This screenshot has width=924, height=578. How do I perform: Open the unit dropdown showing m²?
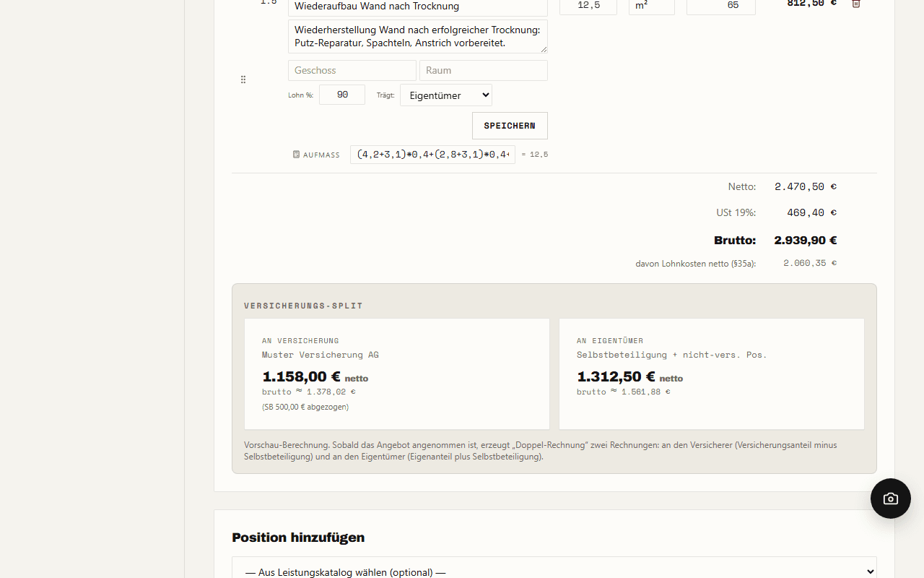(x=652, y=6)
